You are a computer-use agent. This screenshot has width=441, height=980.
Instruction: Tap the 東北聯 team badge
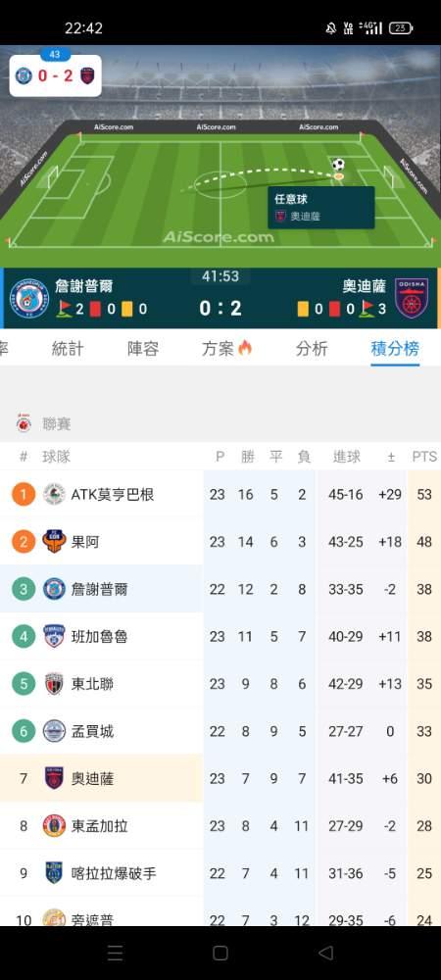coord(54,684)
